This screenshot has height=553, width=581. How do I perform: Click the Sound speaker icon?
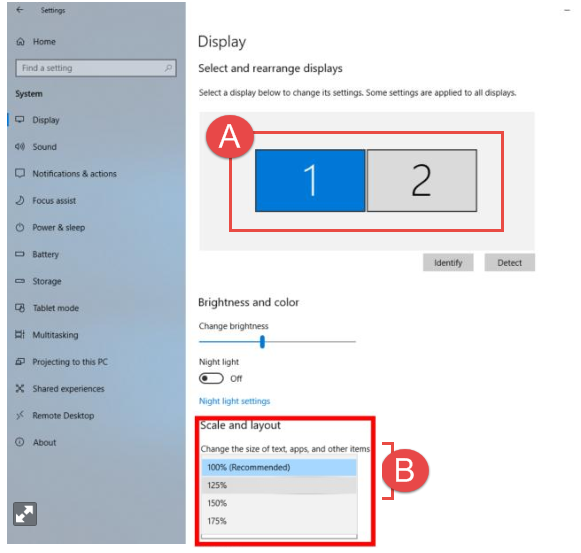[20, 147]
